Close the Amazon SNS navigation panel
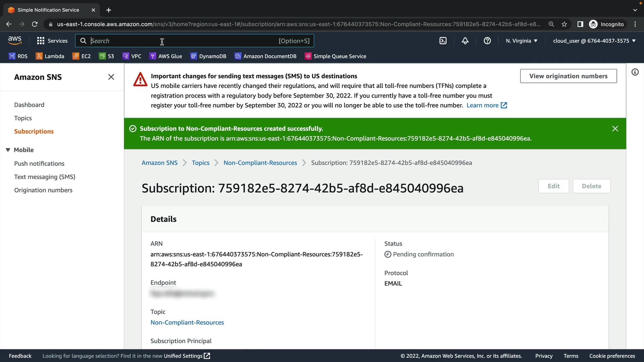Screen dimensions: 644x362 point(111,77)
